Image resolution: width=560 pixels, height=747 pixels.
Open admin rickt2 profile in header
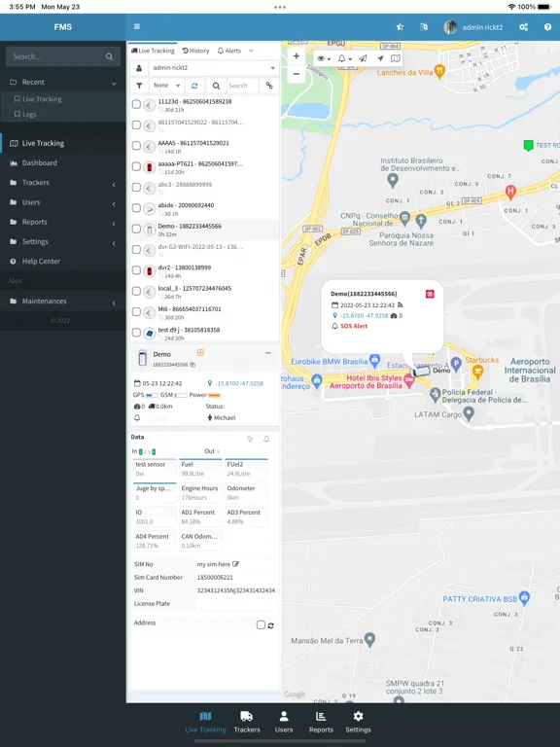click(x=472, y=27)
